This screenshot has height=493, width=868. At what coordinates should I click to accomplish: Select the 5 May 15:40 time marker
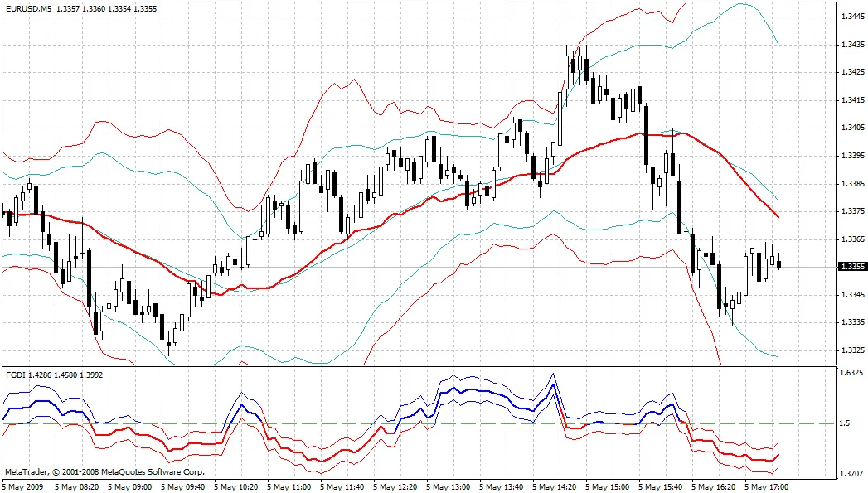[662, 487]
